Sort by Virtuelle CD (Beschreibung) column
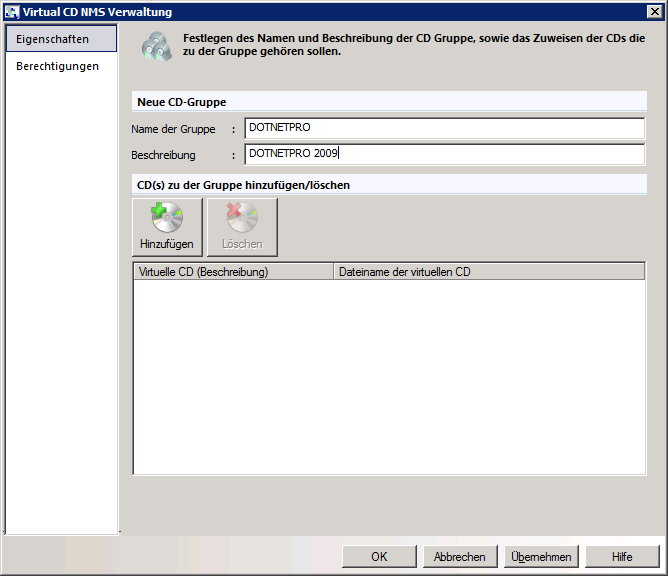This screenshot has height=576, width=668. coord(233,272)
